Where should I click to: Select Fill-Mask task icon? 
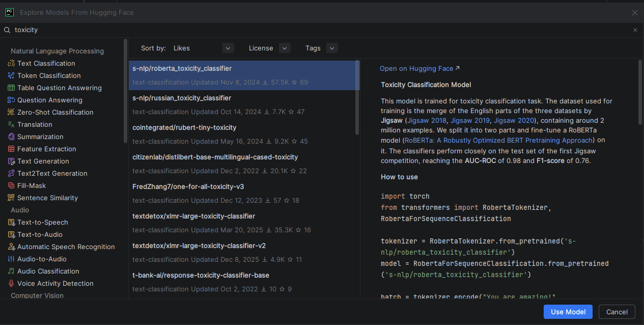[x=11, y=185]
